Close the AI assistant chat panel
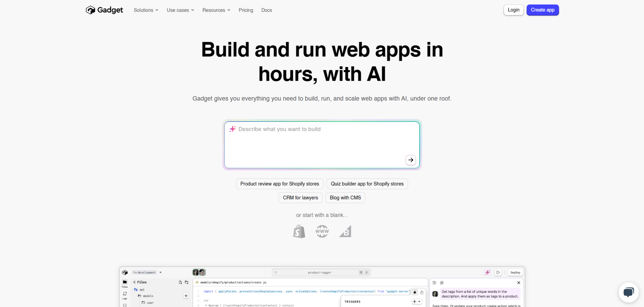Image resolution: width=644 pixels, height=307 pixels. click(x=519, y=283)
